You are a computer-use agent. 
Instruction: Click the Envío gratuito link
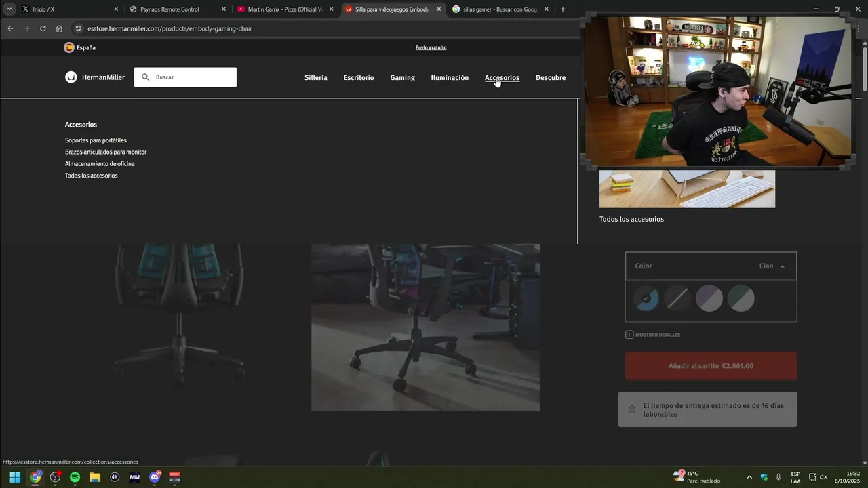(x=431, y=47)
